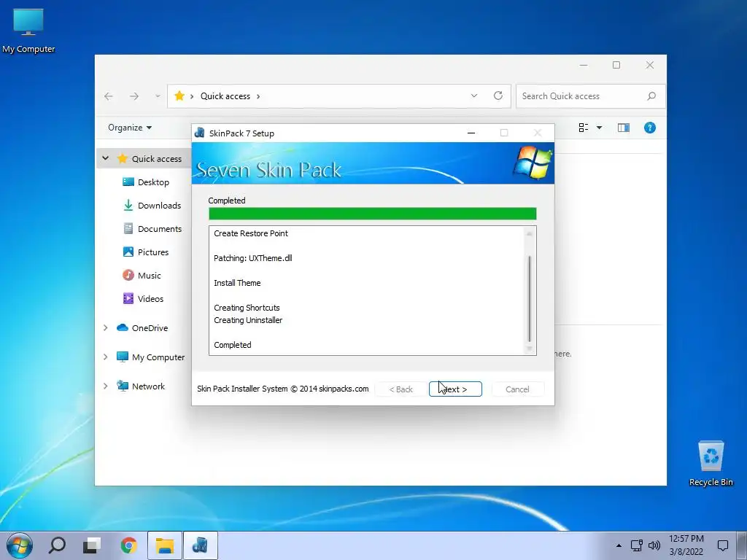
Task: Select 'Create Restore Point' log line
Action: coord(251,233)
